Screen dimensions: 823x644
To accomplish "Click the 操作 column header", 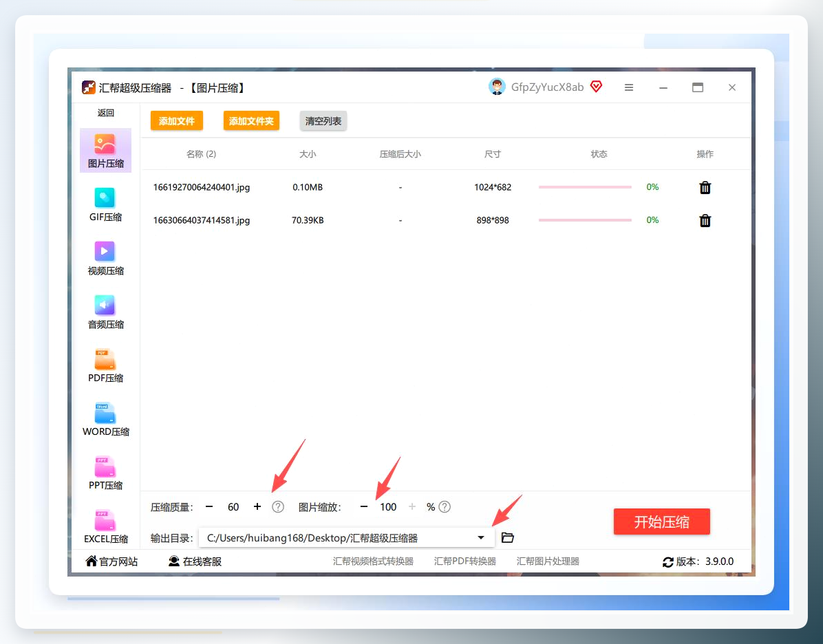I will 705,154.
